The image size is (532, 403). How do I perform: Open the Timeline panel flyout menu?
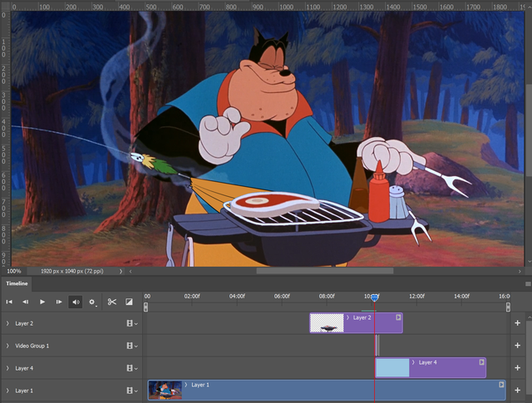click(x=528, y=284)
